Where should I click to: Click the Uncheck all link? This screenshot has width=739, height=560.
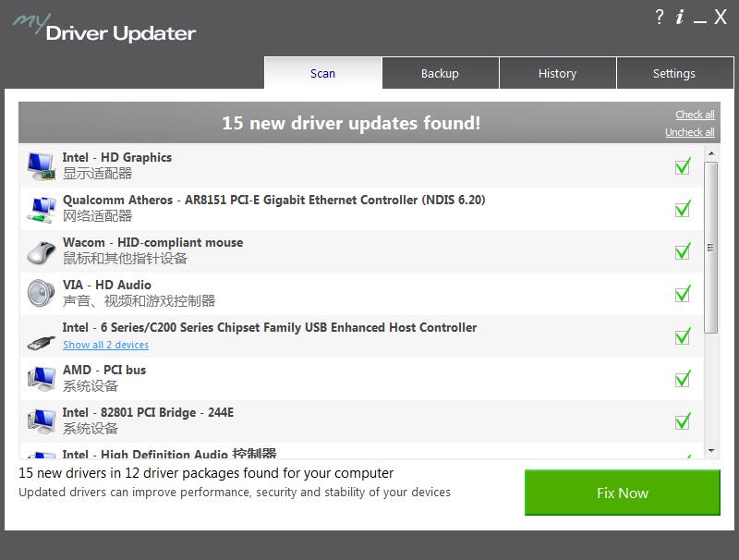[689, 132]
